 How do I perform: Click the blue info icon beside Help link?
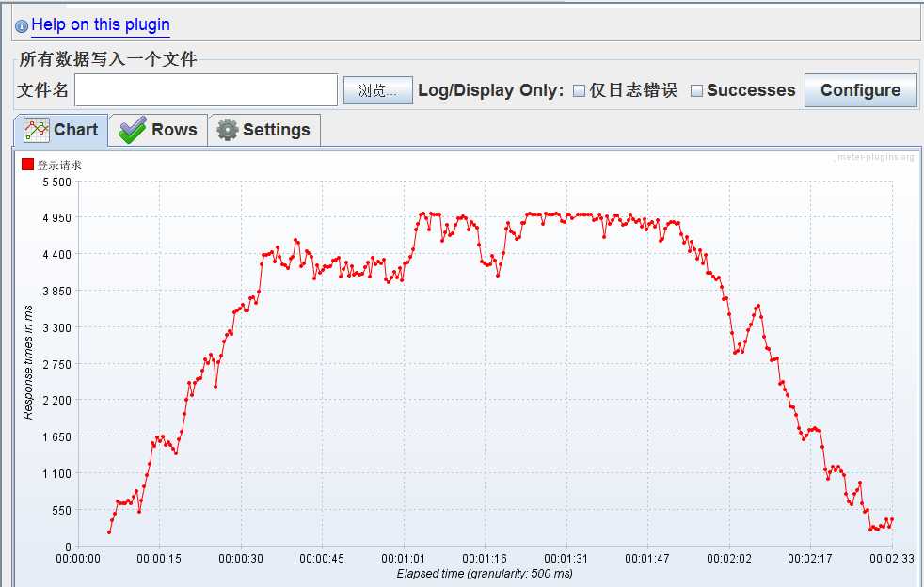click(x=22, y=26)
